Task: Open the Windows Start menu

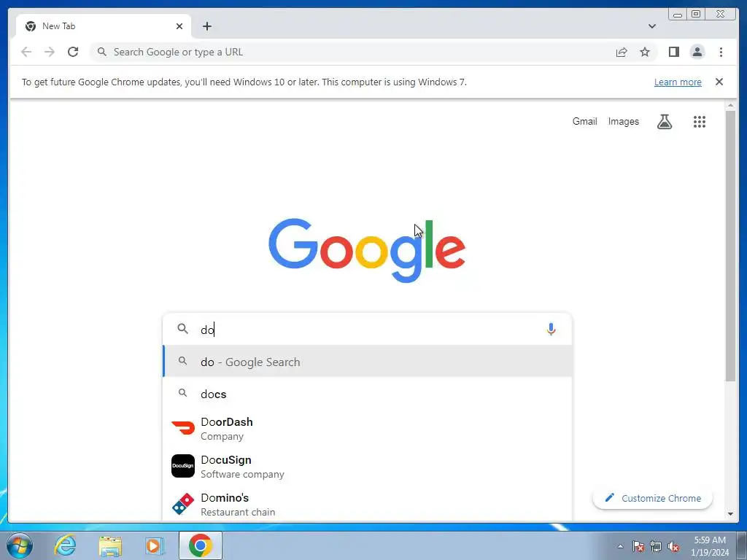Action: click(19, 545)
